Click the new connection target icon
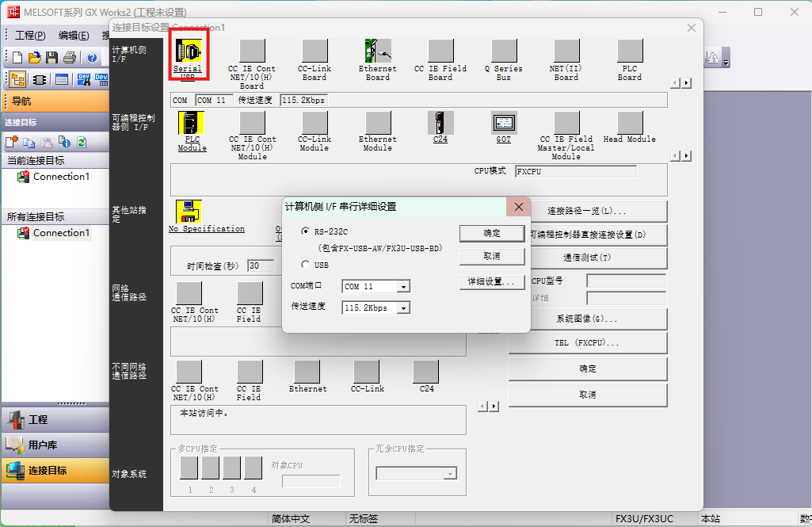The height and width of the screenshot is (527, 812). click(11, 142)
